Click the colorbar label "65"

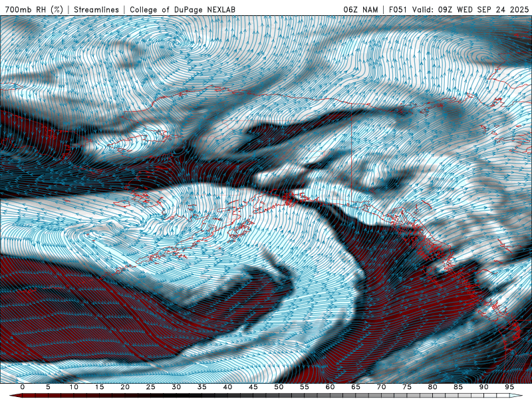click(356, 387)
